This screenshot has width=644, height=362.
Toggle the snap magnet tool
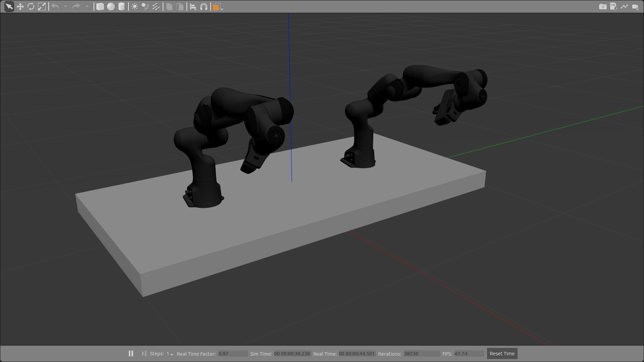(204, 6)
